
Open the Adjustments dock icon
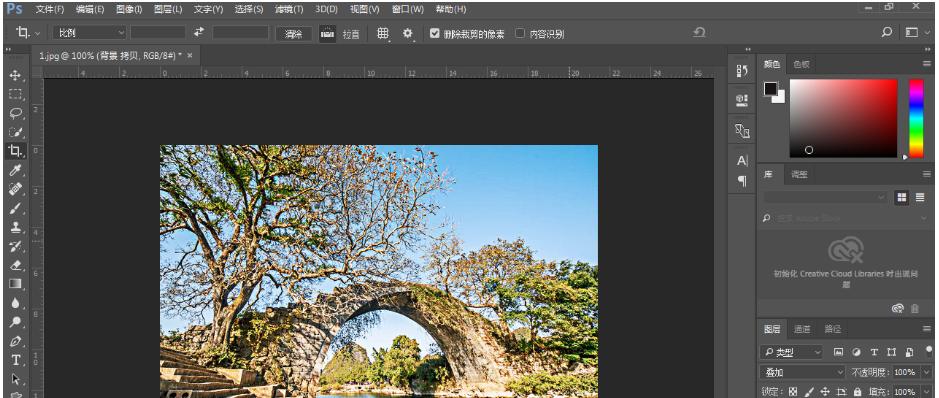tap(742, 130)
